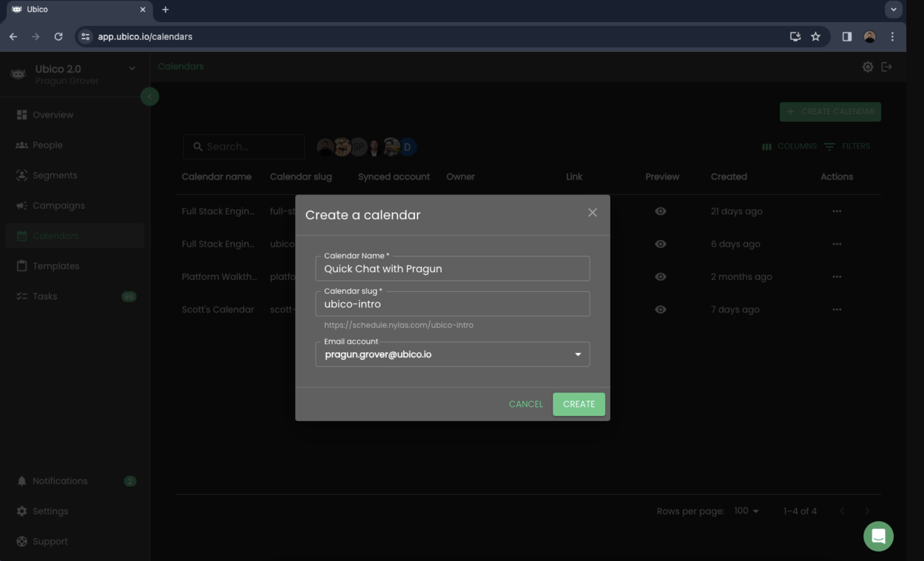The image size is (924, 561).
Task: Open the Overview sidebar item
Action: (x=75, y=115)
